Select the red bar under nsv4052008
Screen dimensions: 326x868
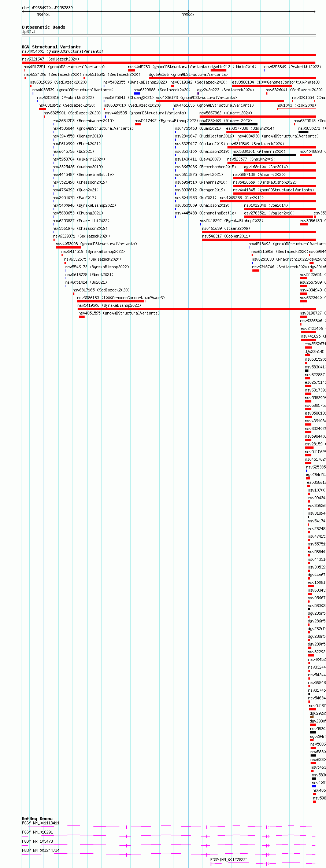(x=68, y=247)
